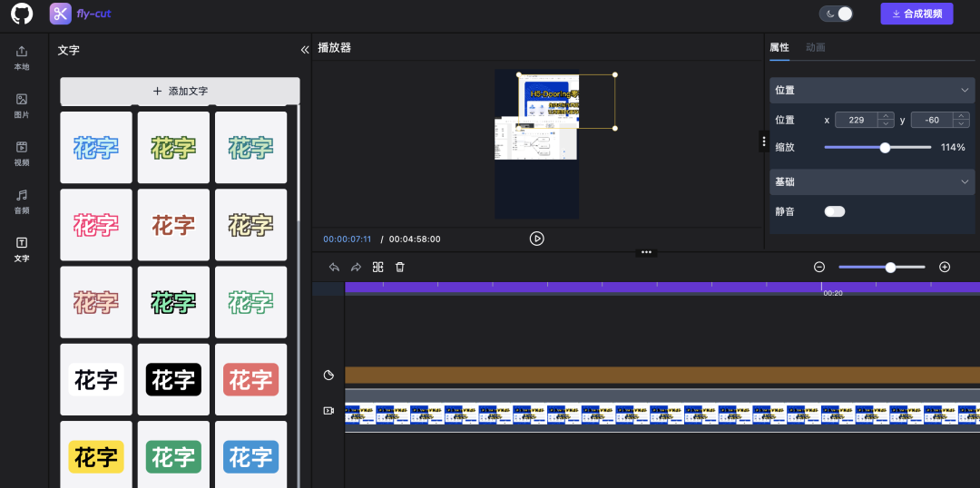Click the current time 00:00:07:11
The width and height of the screenshot is (980, 488).
[348, 239]
